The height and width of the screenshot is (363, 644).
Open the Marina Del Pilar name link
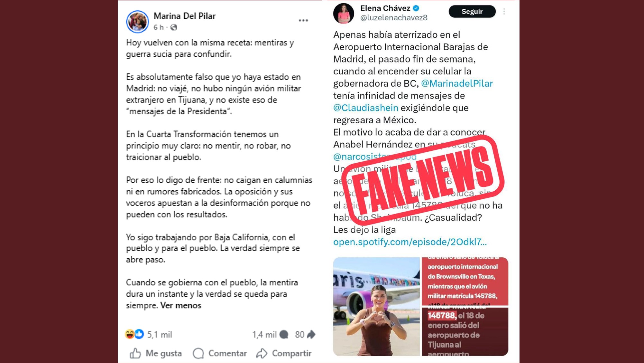point(184,16)
